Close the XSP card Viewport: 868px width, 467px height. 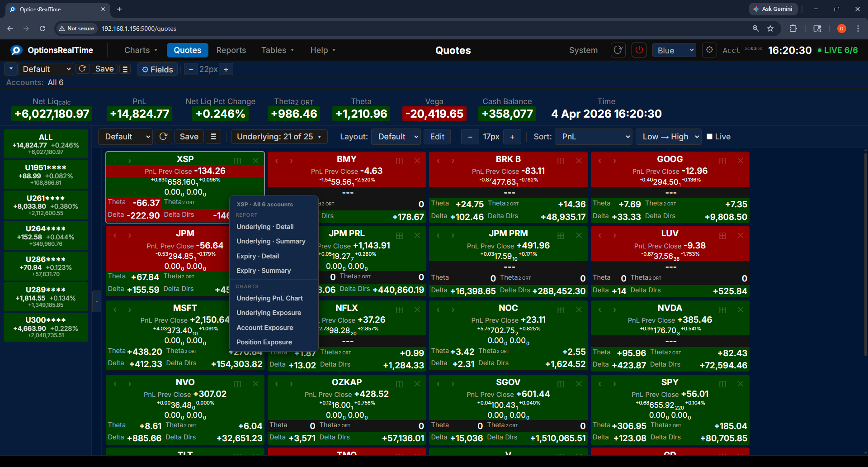[x=255, y=161]
